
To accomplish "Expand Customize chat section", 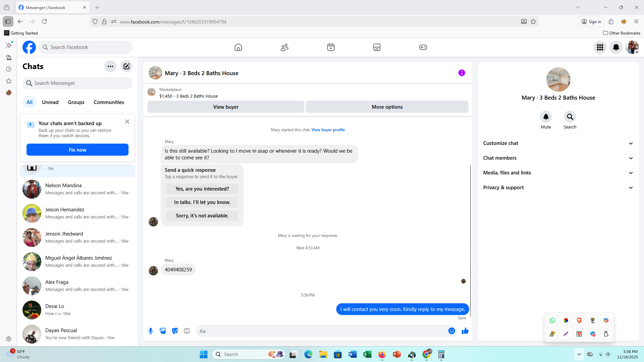I will point(558,143).
